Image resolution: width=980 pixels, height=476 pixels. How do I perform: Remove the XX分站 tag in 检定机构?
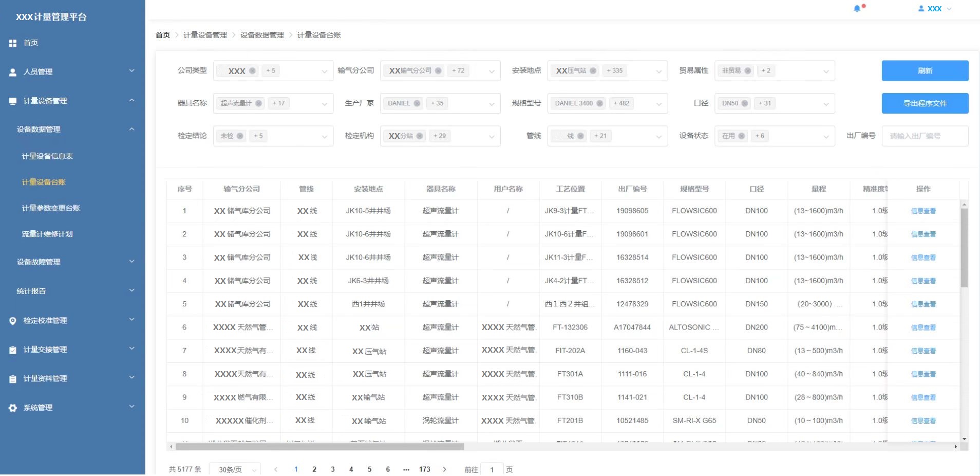click(x=420, y=136)
